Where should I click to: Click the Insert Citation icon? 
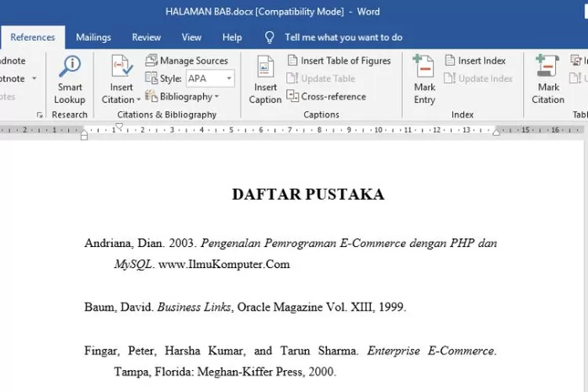pyautogui.click(x=122, y=67)
